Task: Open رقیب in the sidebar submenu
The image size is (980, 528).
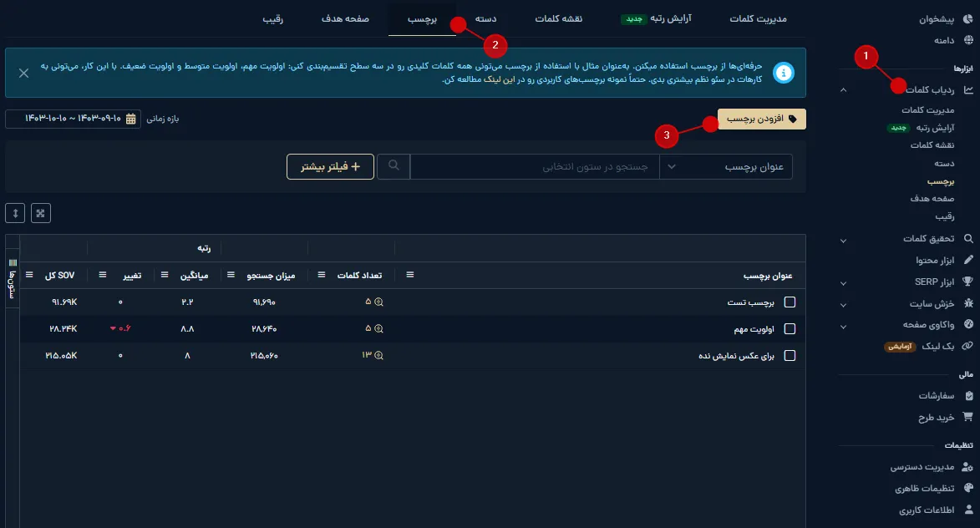Action: (945, 216)
